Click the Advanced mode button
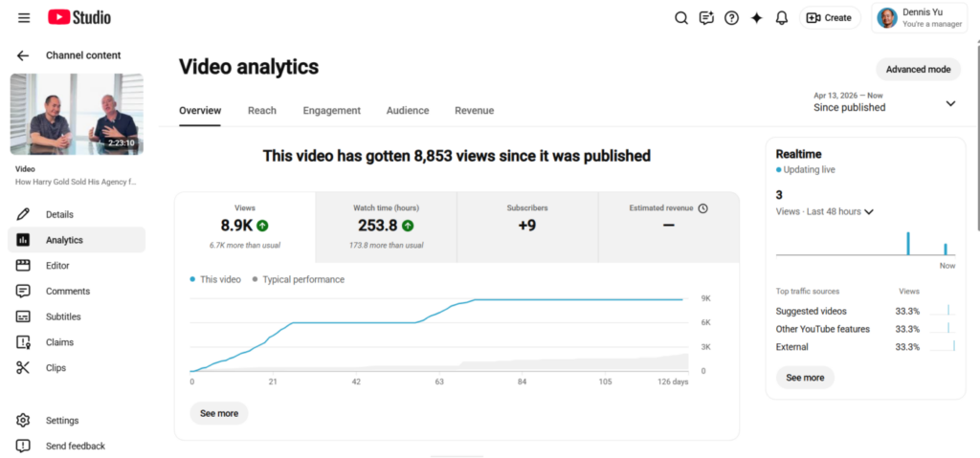Screen dimensions: 980x458 pos(918,70)
